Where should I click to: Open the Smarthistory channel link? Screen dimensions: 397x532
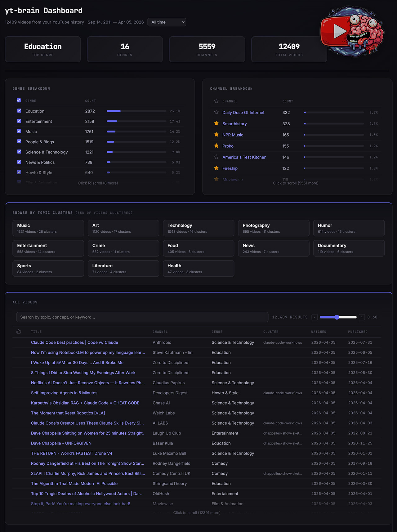coord(234,124)
